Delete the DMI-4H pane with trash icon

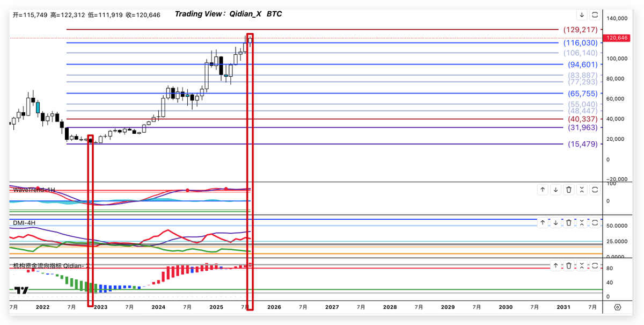(x=569, y=222)
